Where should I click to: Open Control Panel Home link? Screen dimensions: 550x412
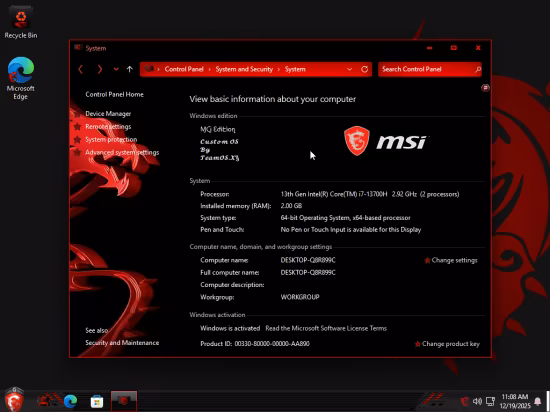click(x=114, y=94)
